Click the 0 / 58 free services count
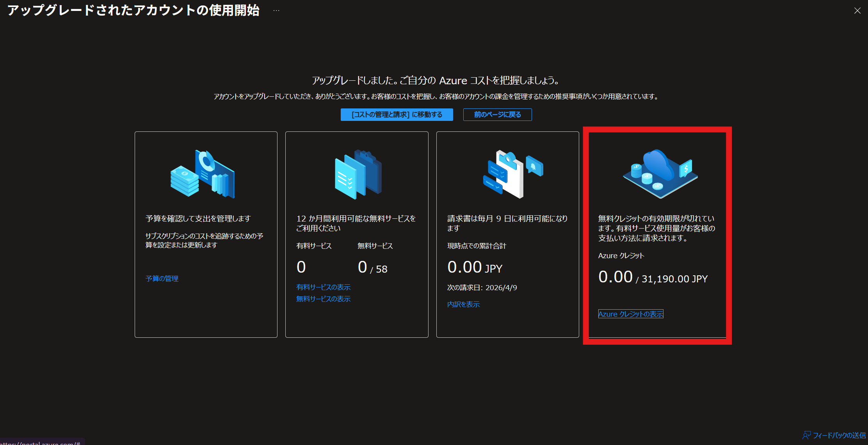 coord(372,268)
